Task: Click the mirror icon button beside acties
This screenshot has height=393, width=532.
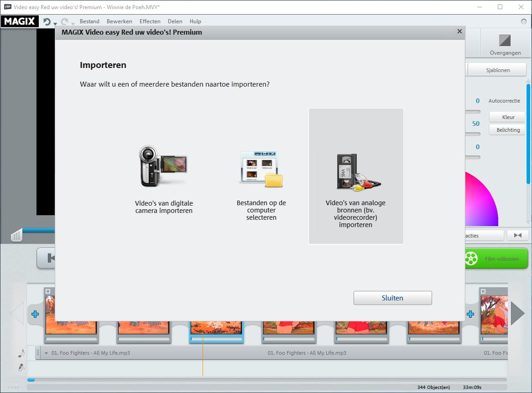Action: pyautogui.click(x=518, y=235)
